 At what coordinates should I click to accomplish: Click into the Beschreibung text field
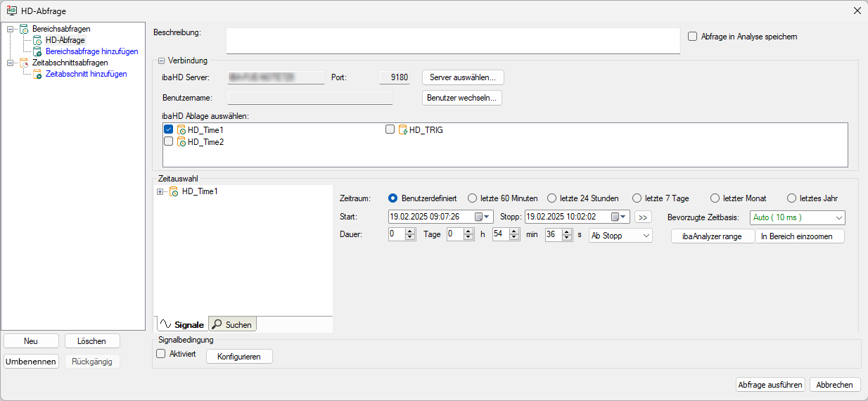coord(452,41)
